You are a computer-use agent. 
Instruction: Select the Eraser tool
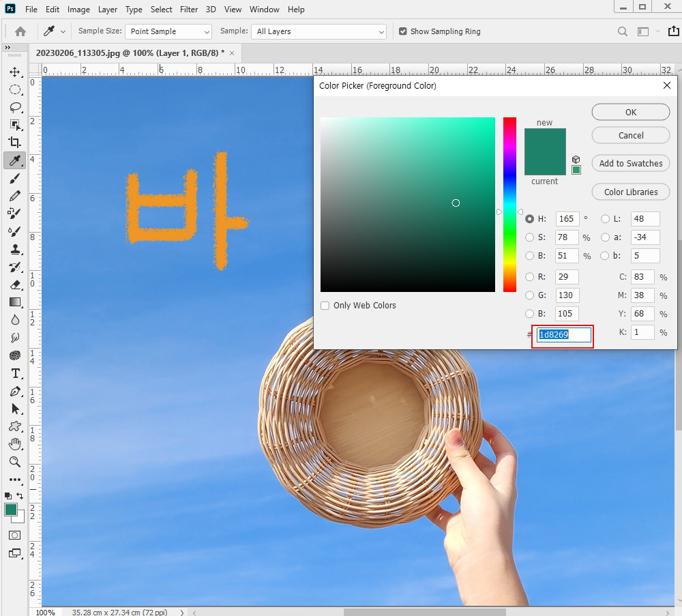15,284
